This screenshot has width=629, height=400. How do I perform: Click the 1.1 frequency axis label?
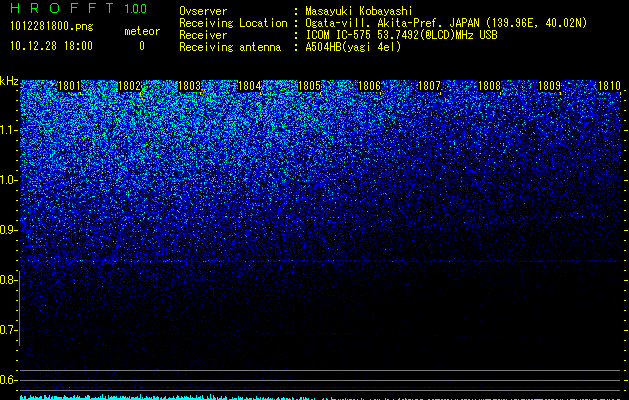click(8, 130)
